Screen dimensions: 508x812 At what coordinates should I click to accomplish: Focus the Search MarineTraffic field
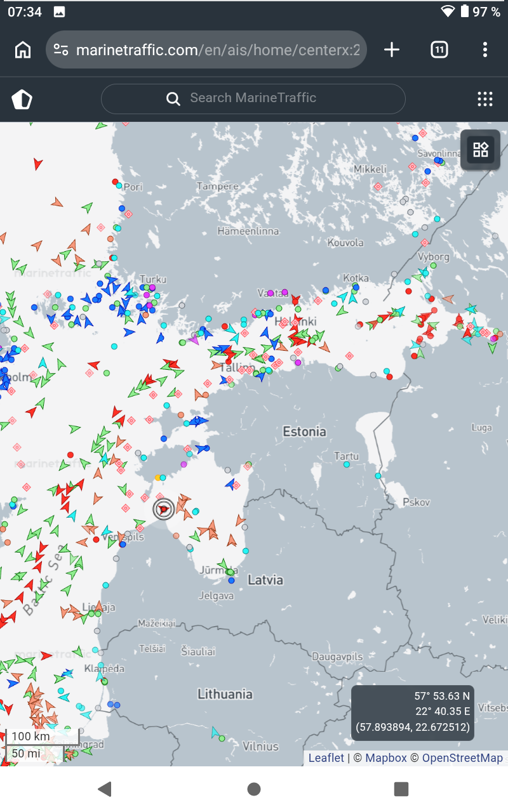click(253, 98)
